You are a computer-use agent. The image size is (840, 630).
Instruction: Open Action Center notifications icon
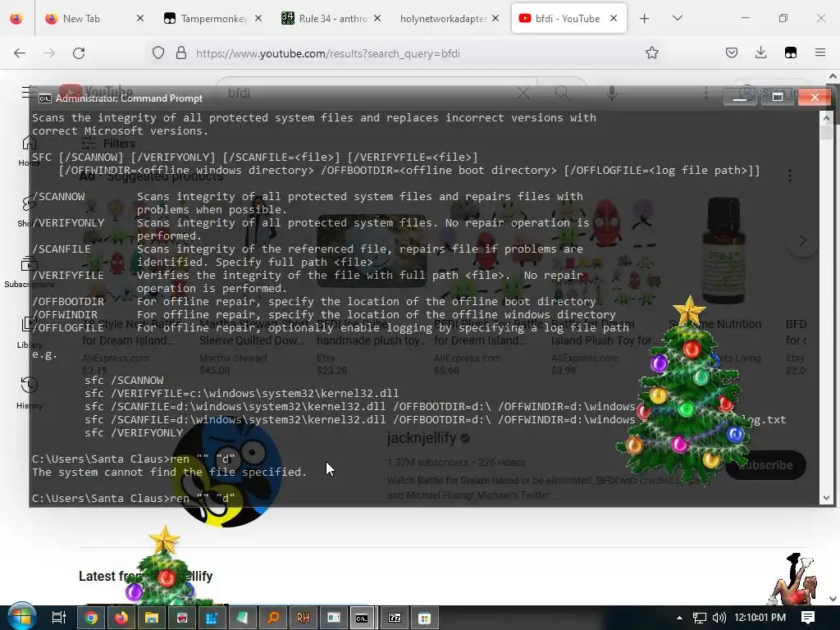click(x=808, y=618)
